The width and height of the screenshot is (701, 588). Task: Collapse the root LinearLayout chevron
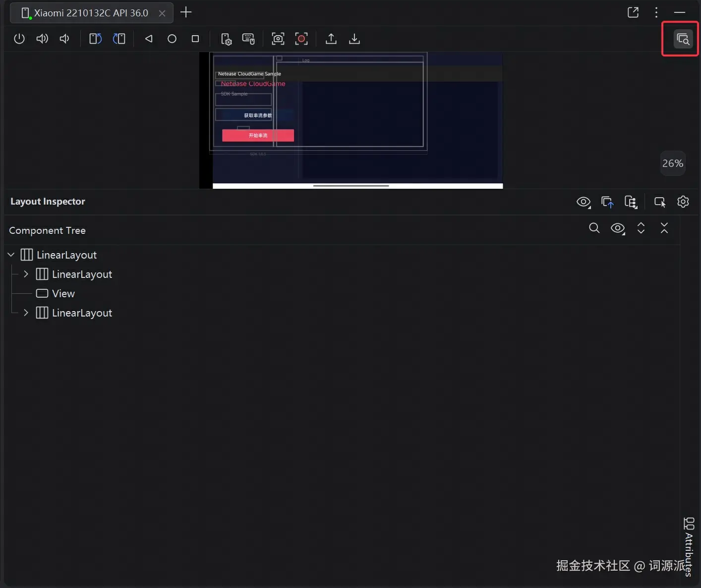[11, 255]
